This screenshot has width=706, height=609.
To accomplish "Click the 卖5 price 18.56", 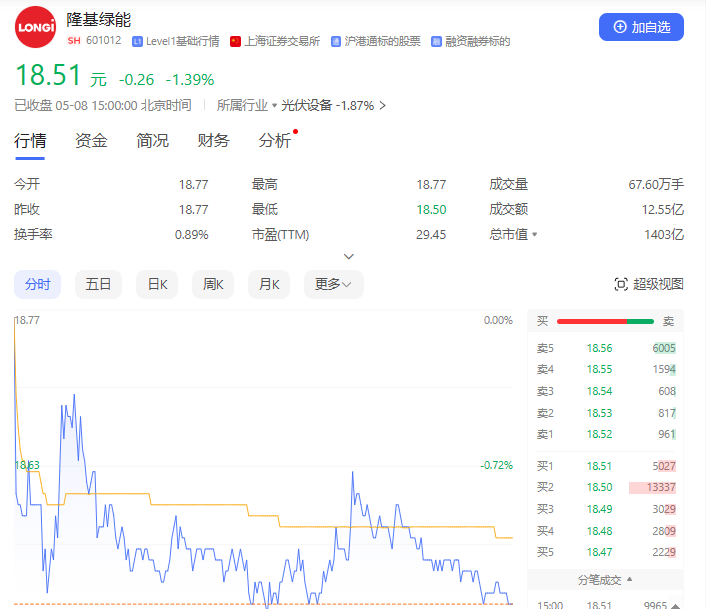I will pyautogui.click(x=599, y=348).
